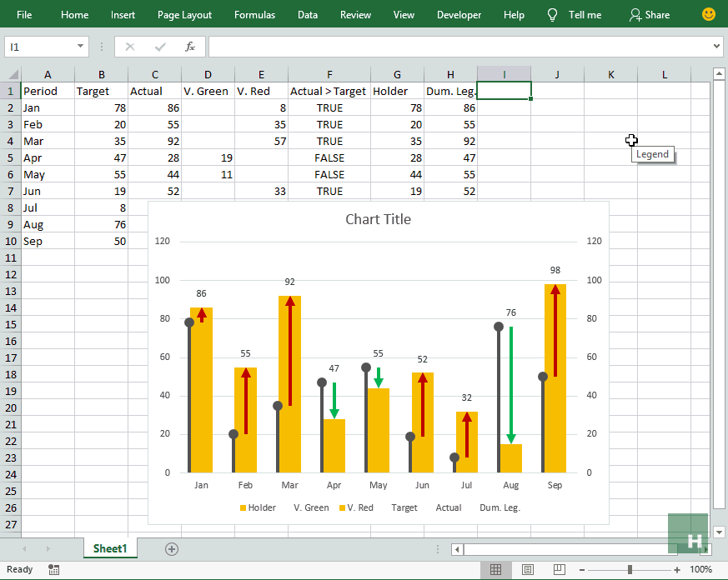
Task: Click the zoom slider handle
Action: [x=630, y=570]
